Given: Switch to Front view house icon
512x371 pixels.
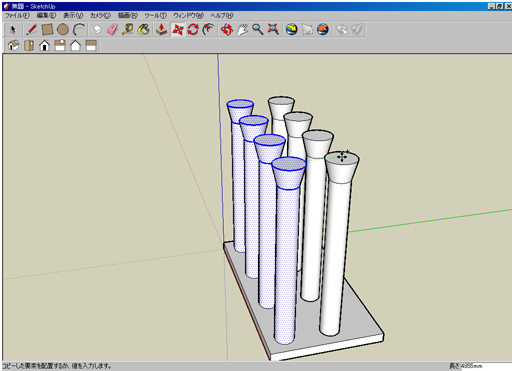Looking at the screenshot, I should (44, 45).
